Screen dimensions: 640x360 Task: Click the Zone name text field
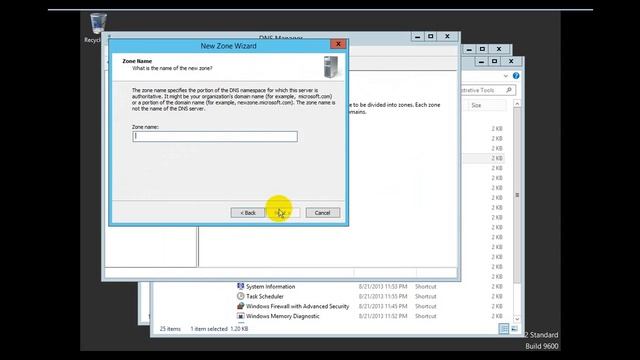215,136
